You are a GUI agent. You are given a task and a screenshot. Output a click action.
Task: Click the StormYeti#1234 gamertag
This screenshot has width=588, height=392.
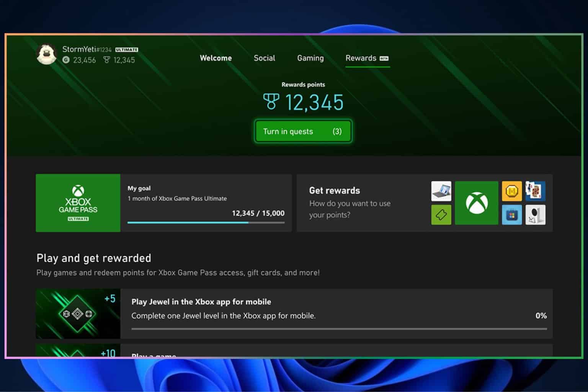(87, 49)
